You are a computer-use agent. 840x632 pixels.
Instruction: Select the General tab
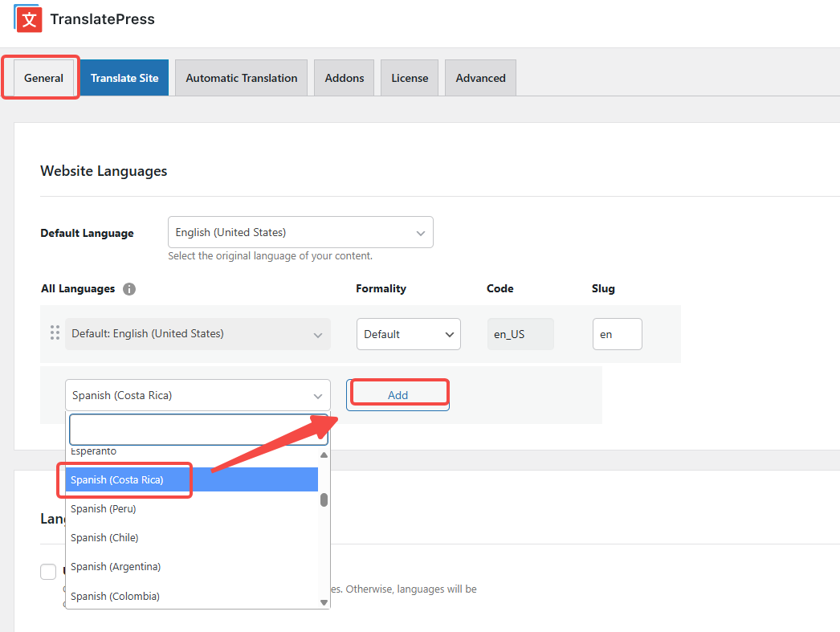[x=43, y=77]
